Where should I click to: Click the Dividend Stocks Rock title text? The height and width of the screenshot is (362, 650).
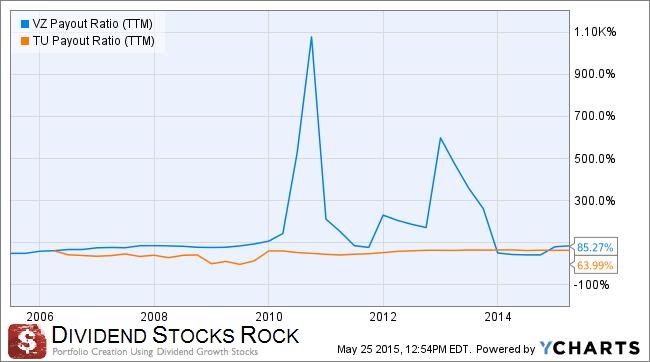coord(175,335)
